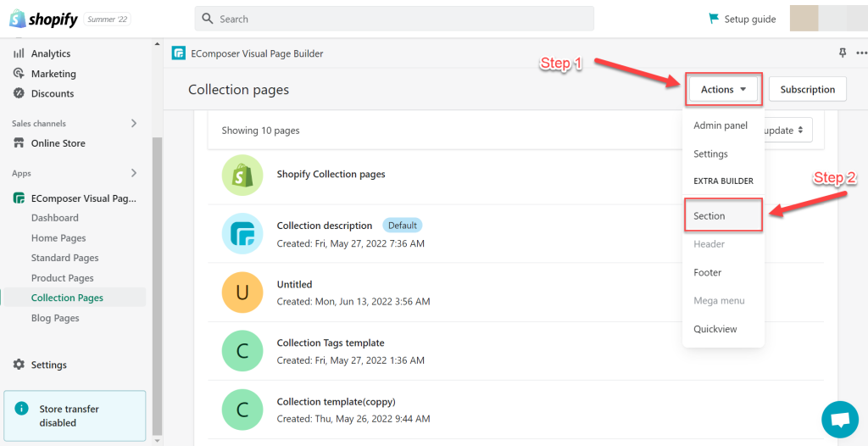Click the Collection description page icon
This screenshot has width=868, height=446.
coord(242,234)
